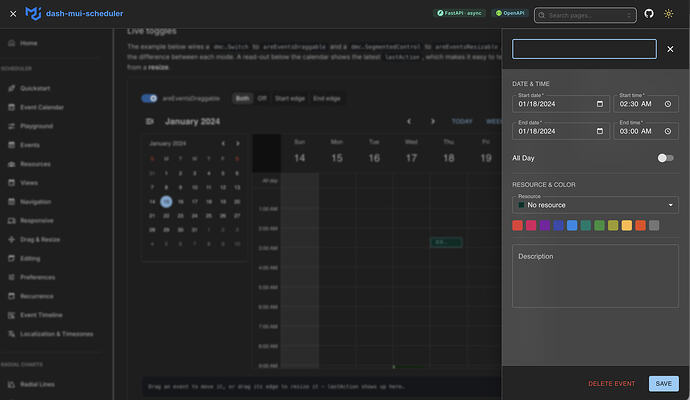
Task: Go to next month in mini calendar
Action: tap(238, 143)
